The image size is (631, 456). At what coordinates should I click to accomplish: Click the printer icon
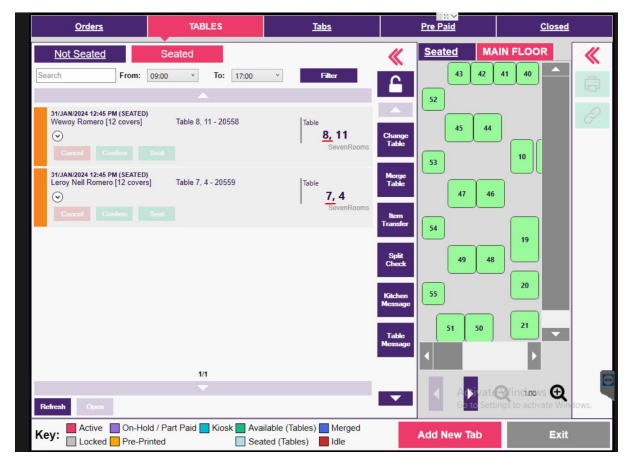coord(591,85)
